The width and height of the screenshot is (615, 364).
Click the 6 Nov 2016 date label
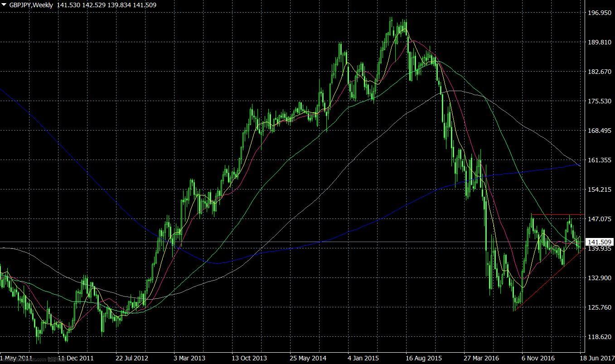(539, 358)
